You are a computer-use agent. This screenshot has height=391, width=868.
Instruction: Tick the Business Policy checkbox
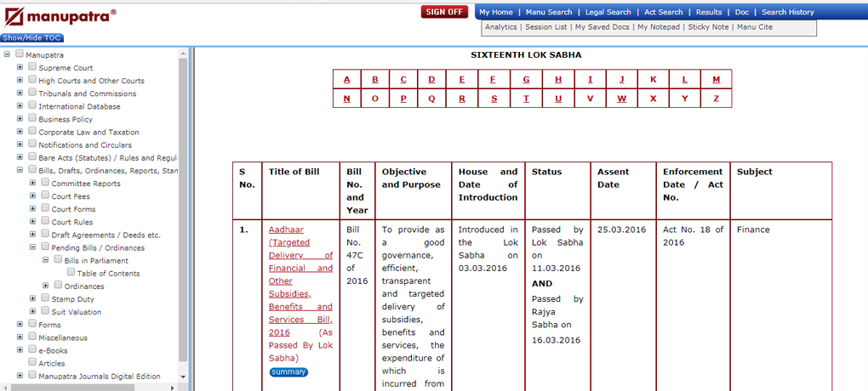[x=32, y=118]
